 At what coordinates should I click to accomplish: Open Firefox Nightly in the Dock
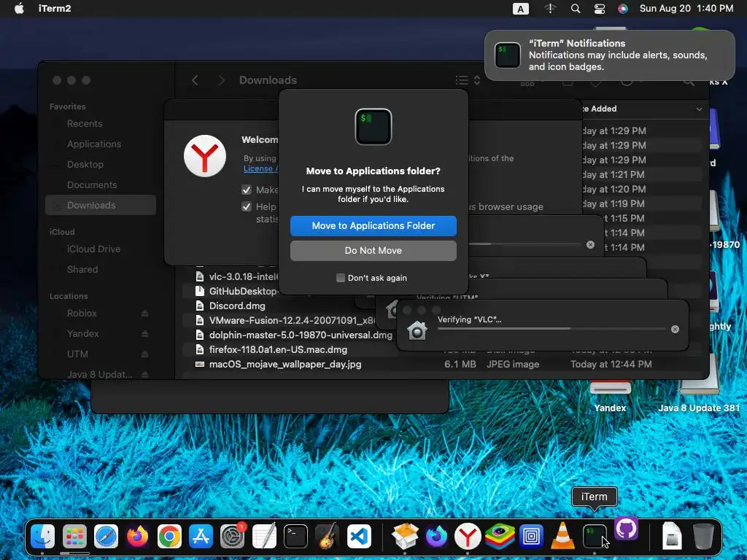[436, 536]
